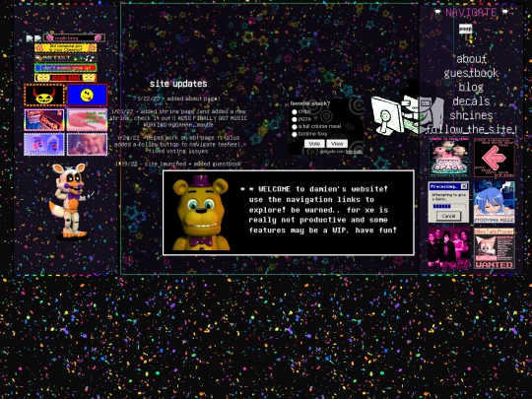The height and width of the screenshot is (399, 532).
Task: Visit the 'shrines' page
Action: point(471,115)
